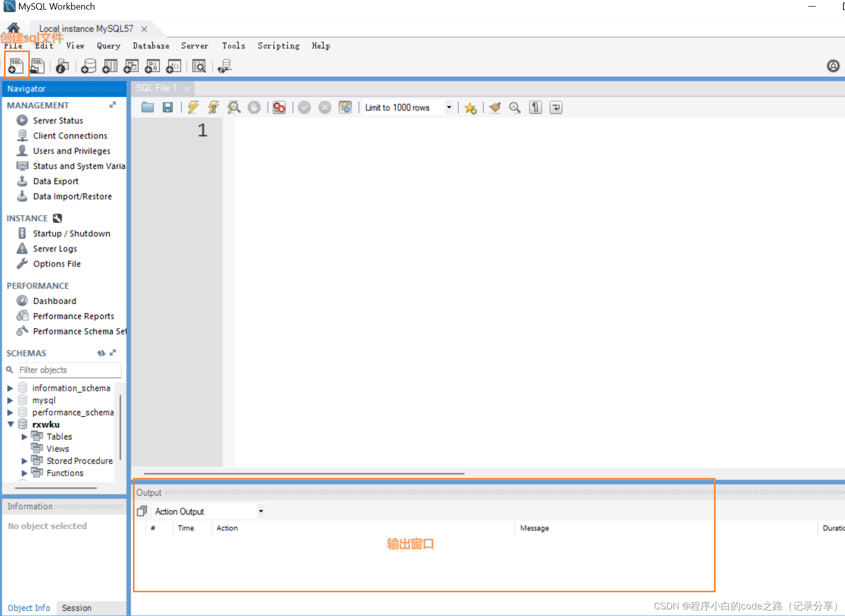Create a new SQL tab icon
Image resolution: width=845 pixels, height=616 pixels.
tap(16, 66)
